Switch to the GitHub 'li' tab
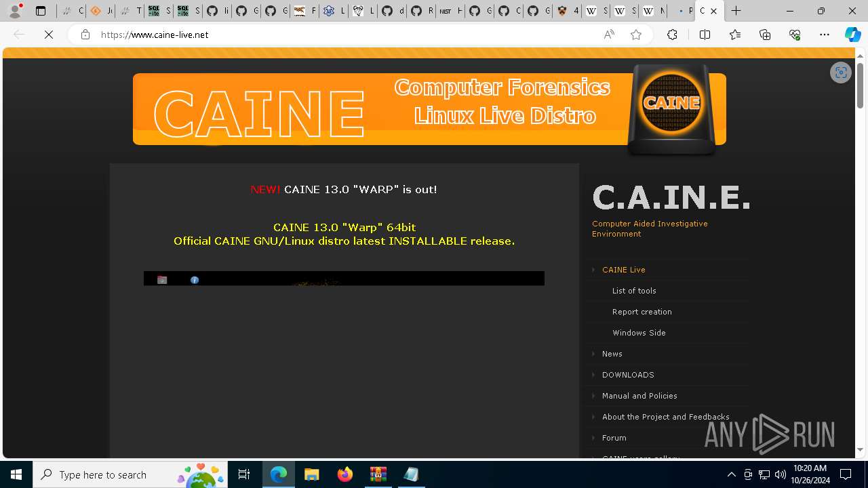This screenshot has height=488, width=868. [217, 11]
